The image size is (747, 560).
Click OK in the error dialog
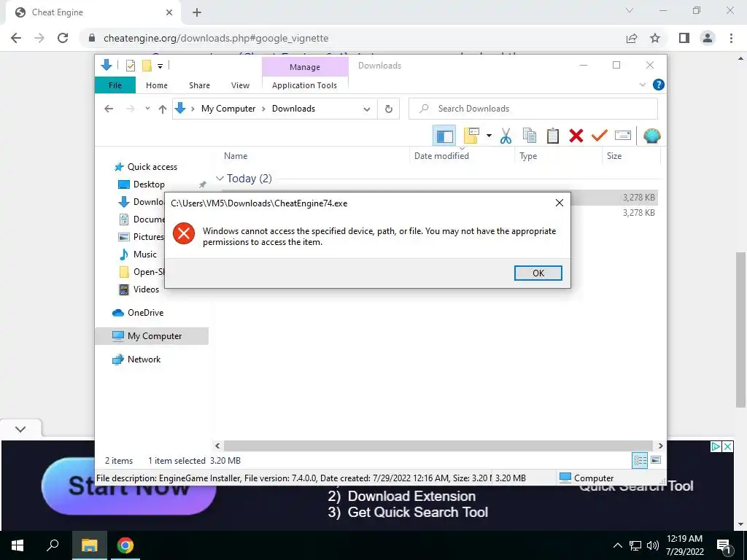click(x=538, y=273)
